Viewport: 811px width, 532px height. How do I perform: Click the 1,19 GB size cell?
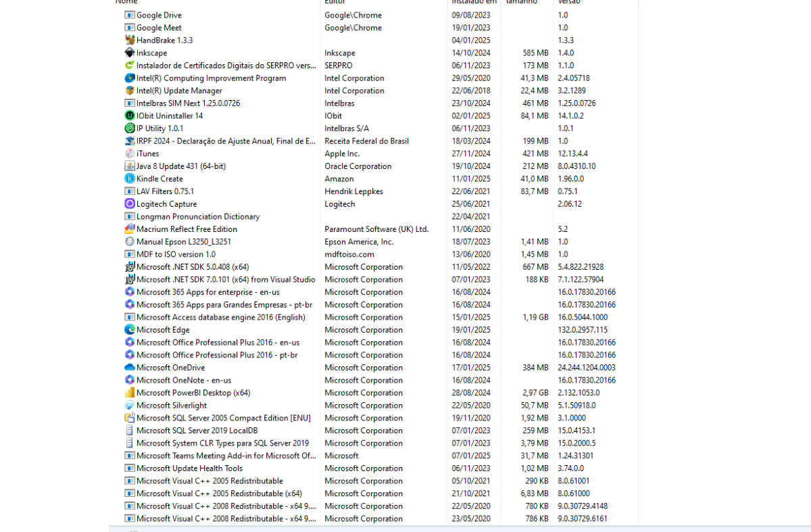[535, 317]
